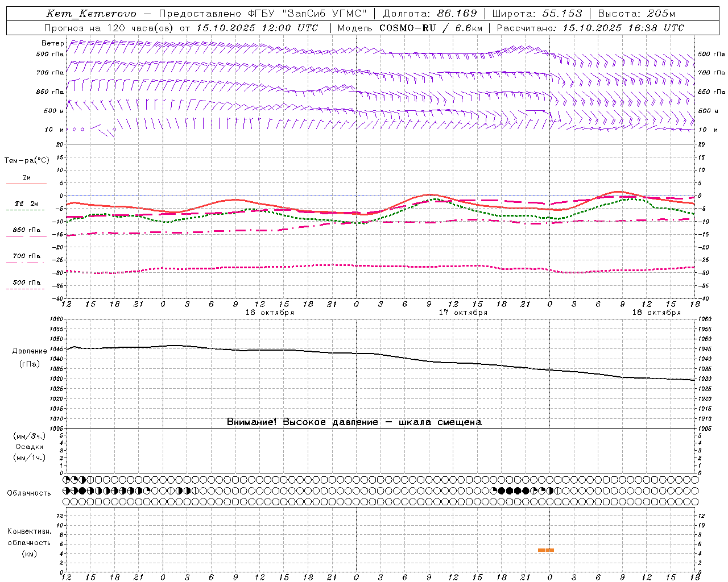
Task: Click the 10 м wind level label on left
Action: [x=54, y=130]
